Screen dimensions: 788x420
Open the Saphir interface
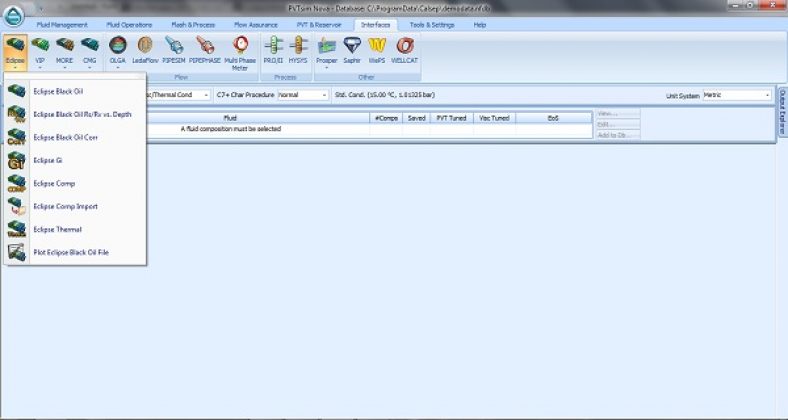[x=352, y=50]
